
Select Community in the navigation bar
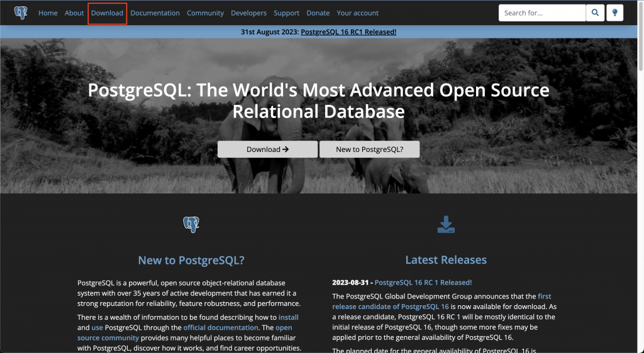coord(206,13)
